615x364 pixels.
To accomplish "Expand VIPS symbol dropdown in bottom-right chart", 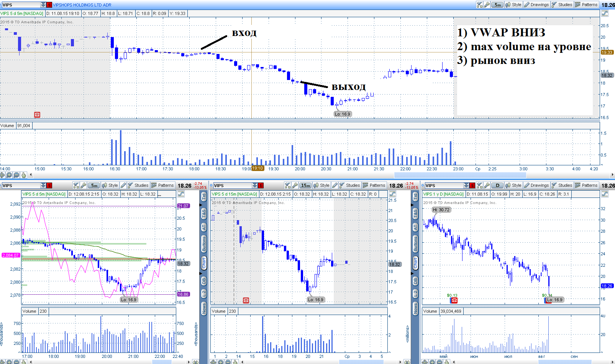I will tap(466, 186).
